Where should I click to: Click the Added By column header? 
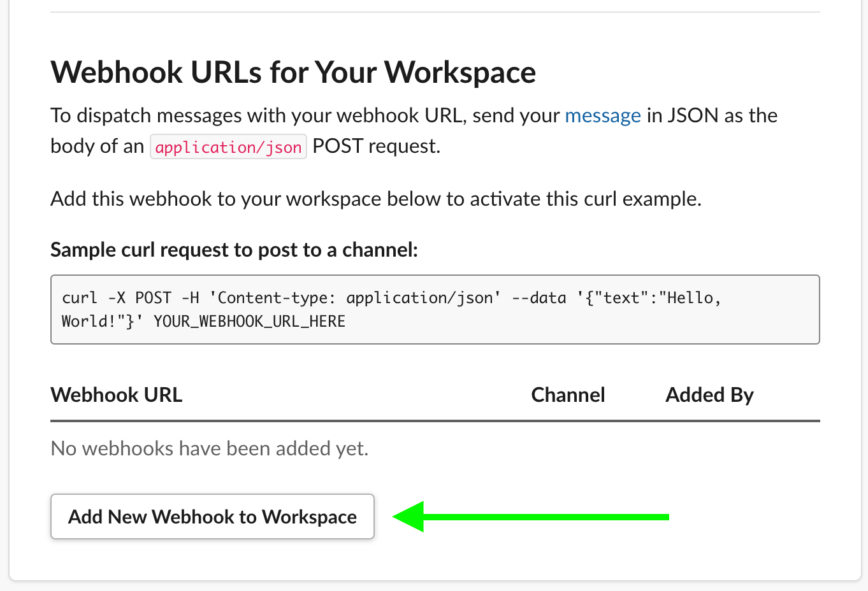coord(709,395)
